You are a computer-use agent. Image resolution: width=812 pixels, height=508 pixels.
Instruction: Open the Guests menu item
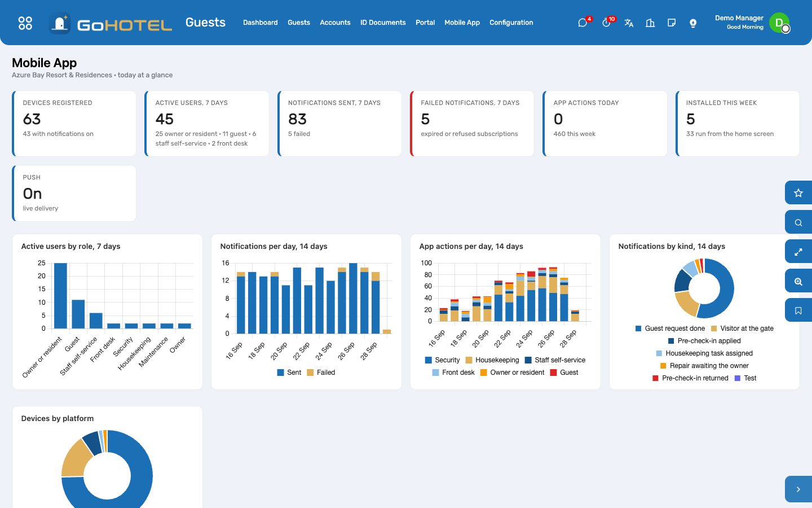click(x=299, y=23)
